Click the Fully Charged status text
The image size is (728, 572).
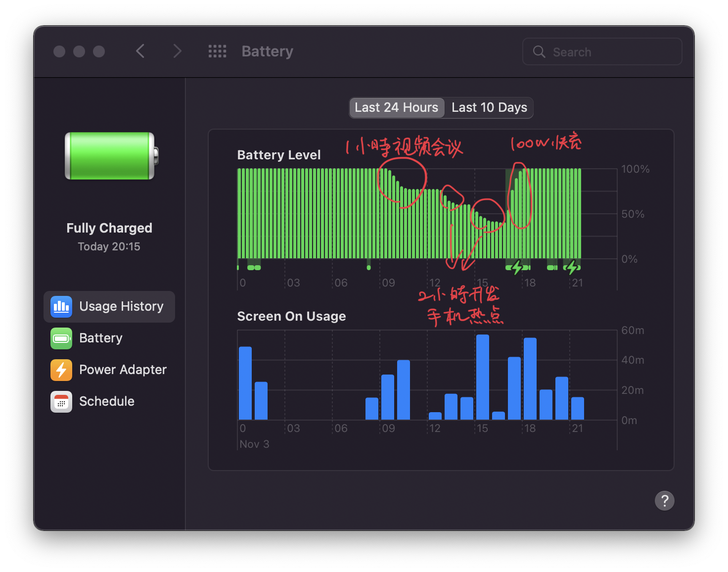pyautogui.click(x=109, y=228)
